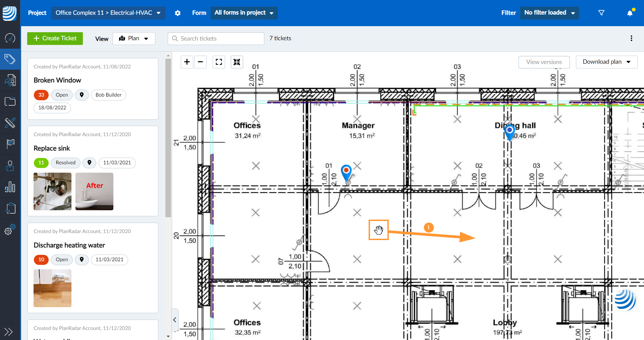Click the Open status on Discharge heating water
Image resolution: width=644 pixels, height=340 pixels.
(62, 260)
